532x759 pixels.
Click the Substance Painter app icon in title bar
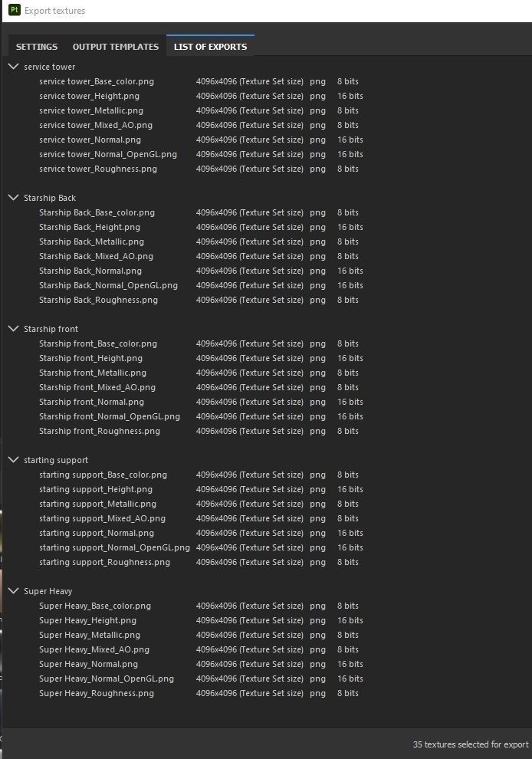click(x=14, y=11)
